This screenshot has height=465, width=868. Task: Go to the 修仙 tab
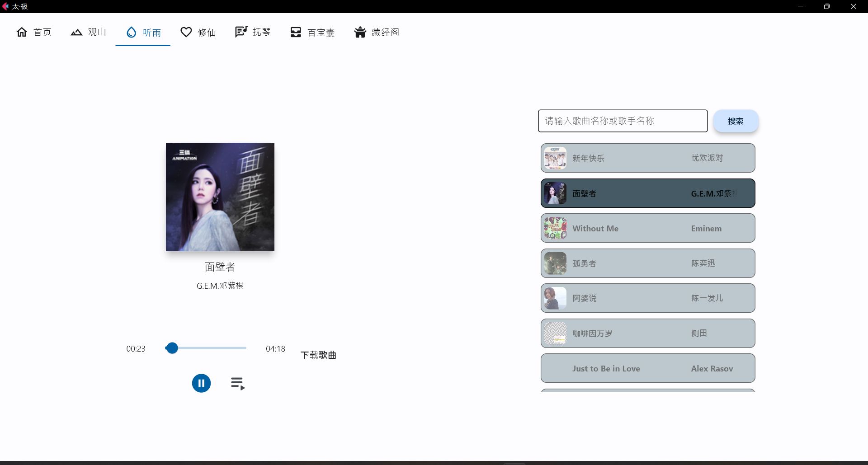(198, 32)
